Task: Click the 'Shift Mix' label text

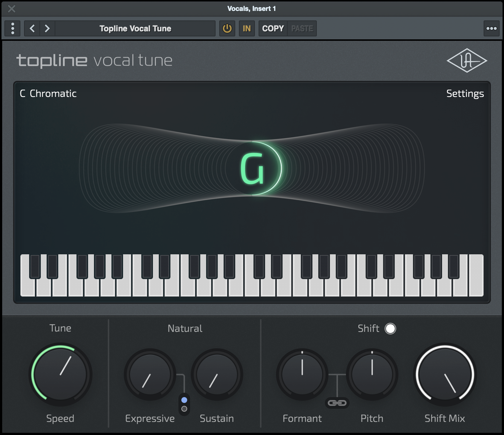Action: [445, 419]
